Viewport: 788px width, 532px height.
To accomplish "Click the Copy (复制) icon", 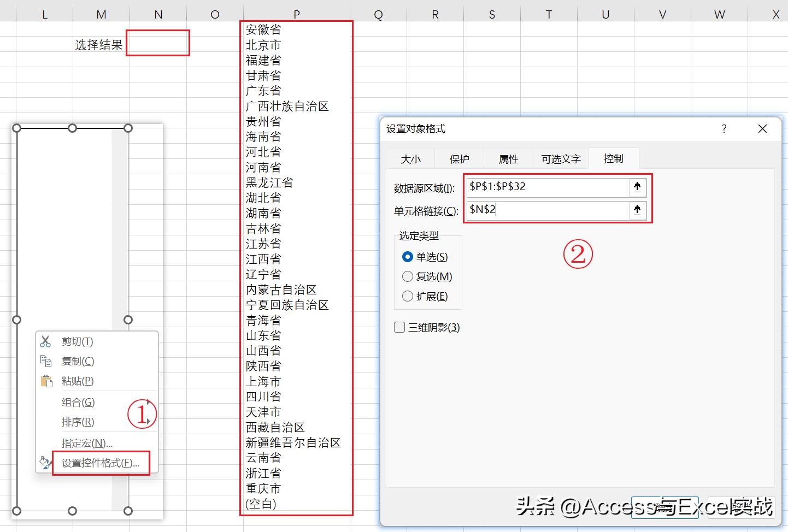I will [x=46, y=360].
